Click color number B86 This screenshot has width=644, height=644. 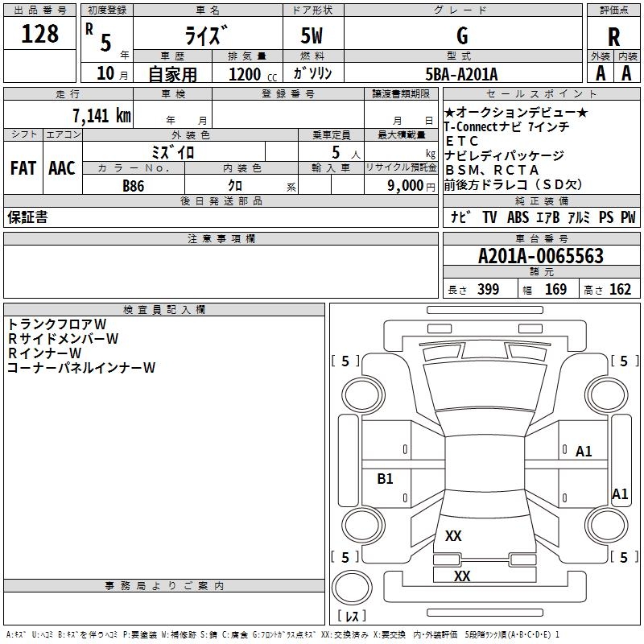(x=134, y=186)
